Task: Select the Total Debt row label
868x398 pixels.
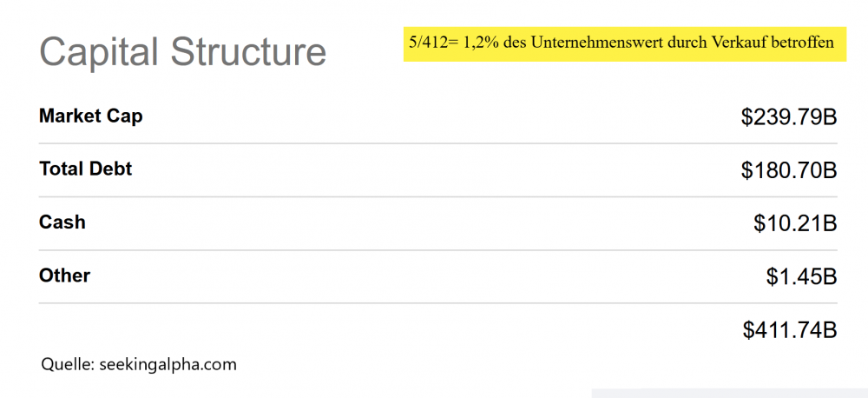Action: click(86, 169)
